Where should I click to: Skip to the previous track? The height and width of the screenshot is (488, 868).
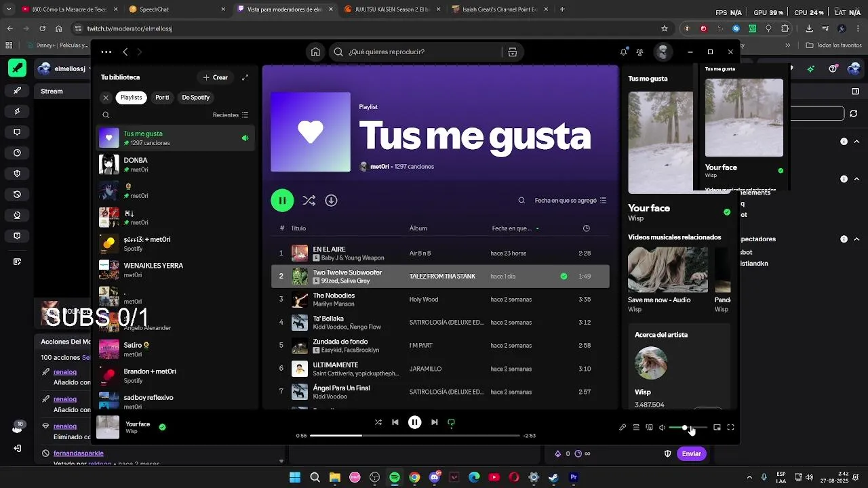[395, 422]
